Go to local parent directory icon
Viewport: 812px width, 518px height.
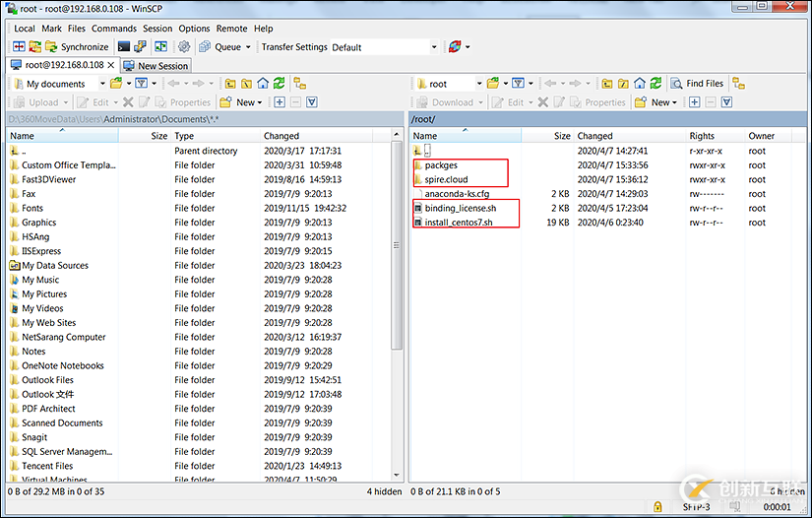click(x=230, y=84)
